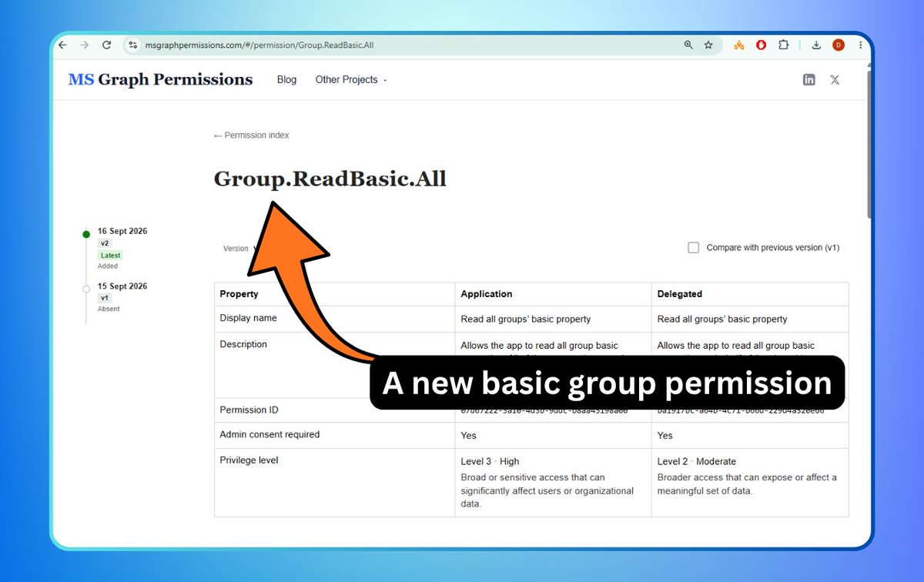This screenshot has height=582, width=924.
Task: Click Delegated display name cell text
Action: tap(722, 319)
